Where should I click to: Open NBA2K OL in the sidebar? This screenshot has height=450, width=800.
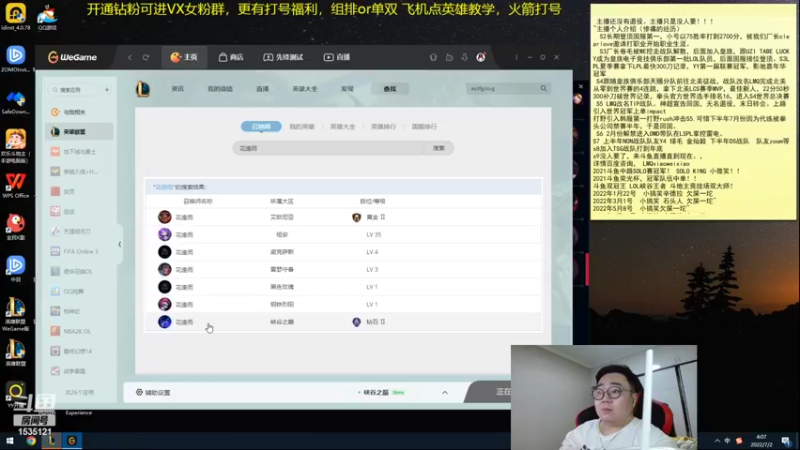pyautogui.click(x=80, y=331)
